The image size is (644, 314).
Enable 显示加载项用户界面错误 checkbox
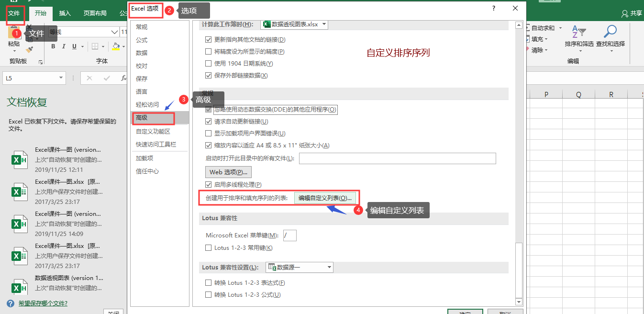tap(208, 134)
